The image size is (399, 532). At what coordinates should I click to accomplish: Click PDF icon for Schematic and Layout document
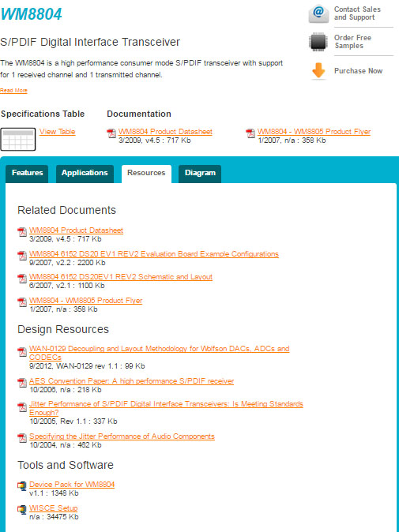pos(22,279)
